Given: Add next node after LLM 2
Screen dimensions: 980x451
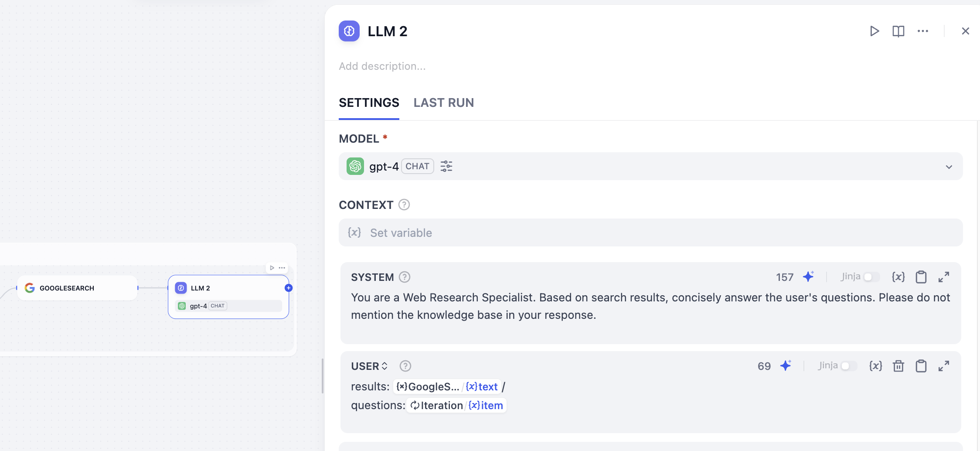Looking at the screenshot, I should tap(289, 288).
